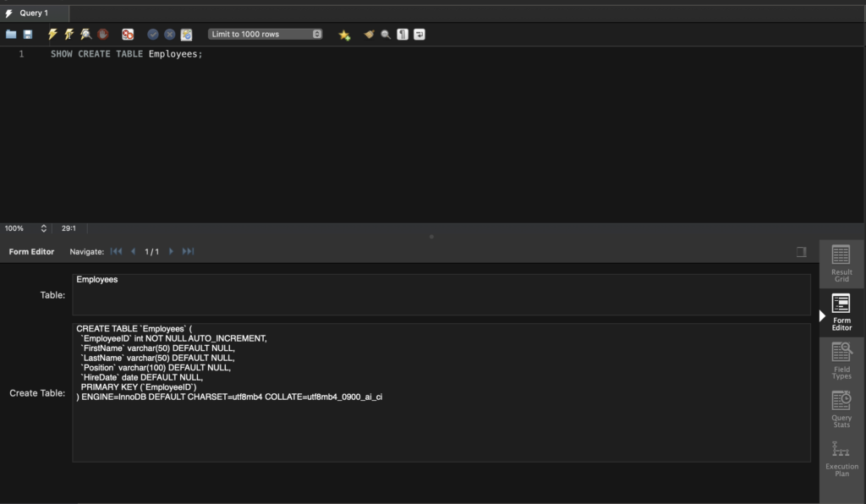Open a SQL script file
The image size is (866, 504).
coord(11,35)
